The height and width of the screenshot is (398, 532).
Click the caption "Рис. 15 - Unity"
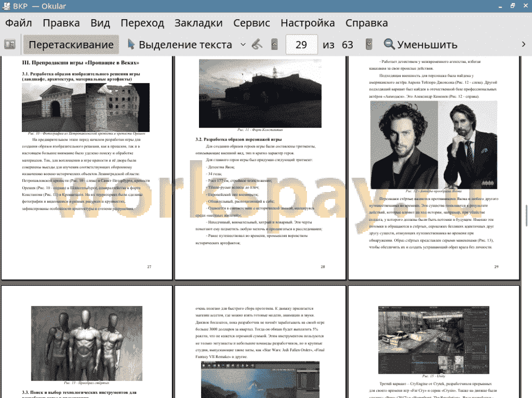pyautogui.click(x=434, y=376)
